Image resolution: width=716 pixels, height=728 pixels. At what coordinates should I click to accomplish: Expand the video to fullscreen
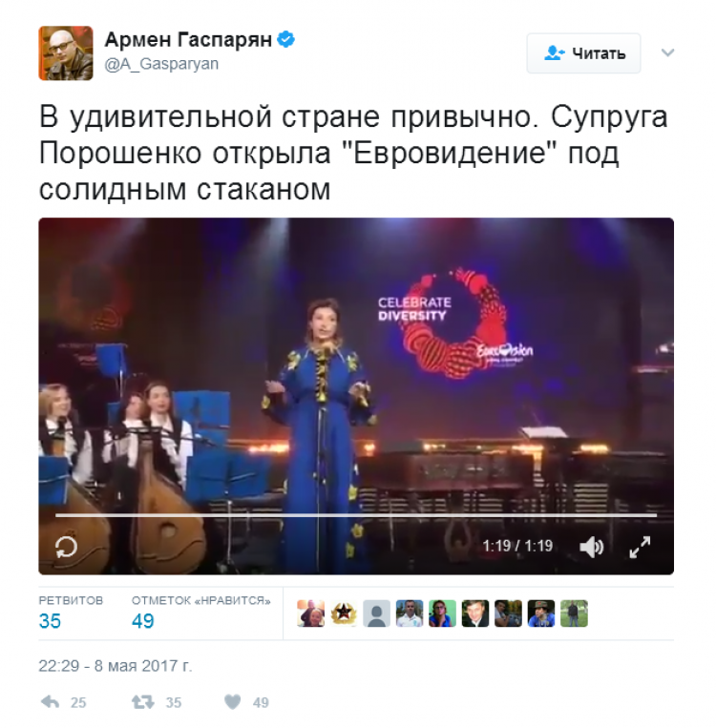click(640, 547)
